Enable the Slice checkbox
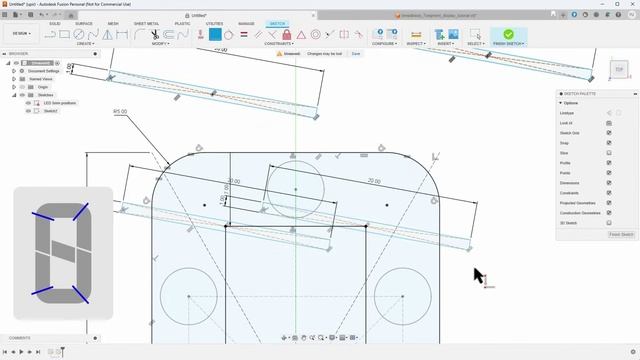640x360 pixels. (x=609, y=153)
